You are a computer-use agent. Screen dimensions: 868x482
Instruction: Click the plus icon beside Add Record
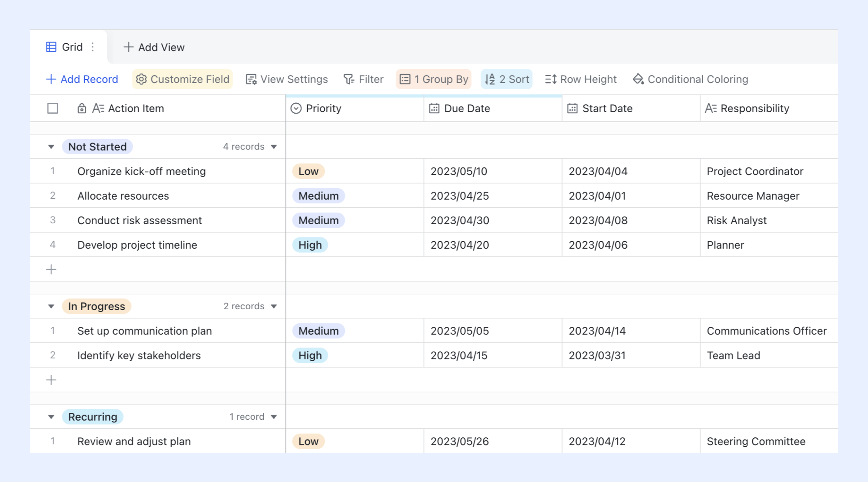coord(51,79)
